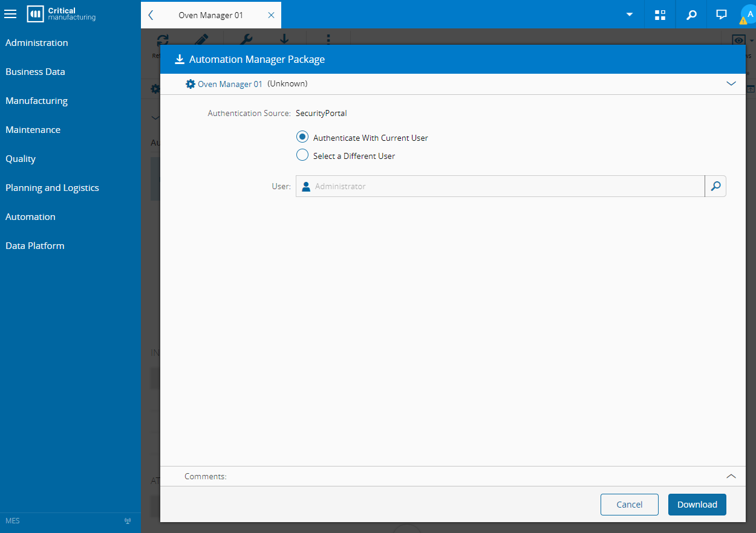Screen dimensions: 756x533
Task: Select Authenticate With Current User
Action: [x=302, y=138]
